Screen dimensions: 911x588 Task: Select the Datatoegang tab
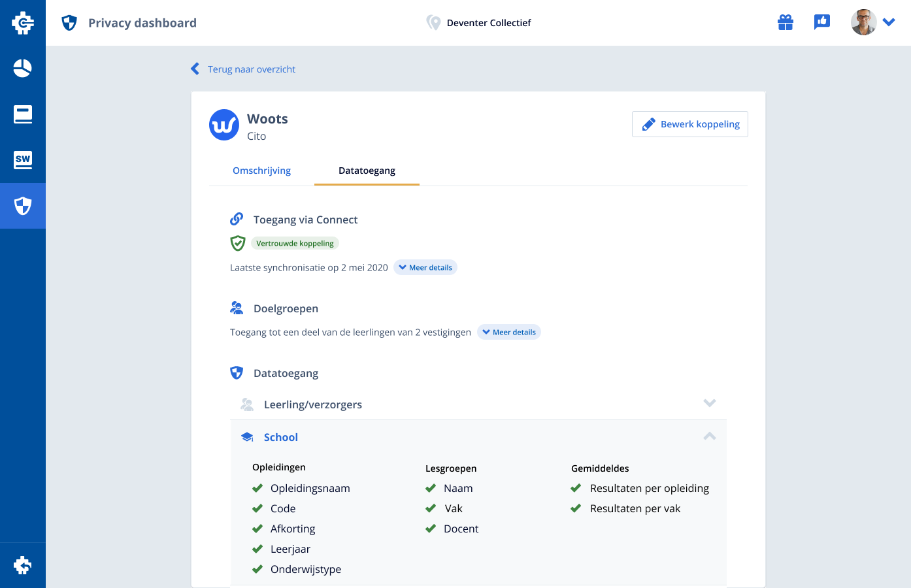[x=367, y=171]
